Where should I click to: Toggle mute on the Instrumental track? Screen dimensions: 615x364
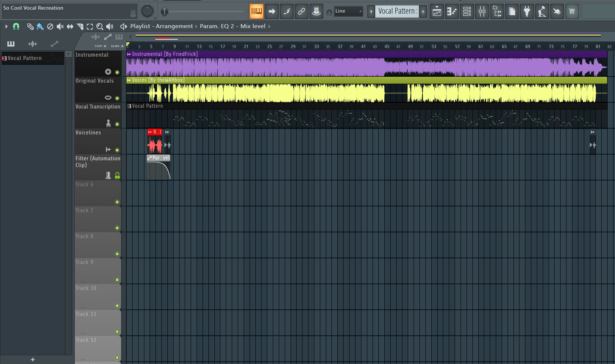tap(117, 71)
